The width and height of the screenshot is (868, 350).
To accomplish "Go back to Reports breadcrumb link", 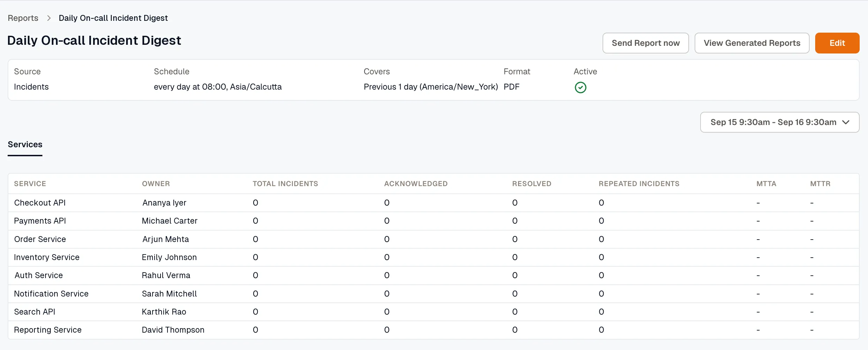I will (x=23, y=18).
